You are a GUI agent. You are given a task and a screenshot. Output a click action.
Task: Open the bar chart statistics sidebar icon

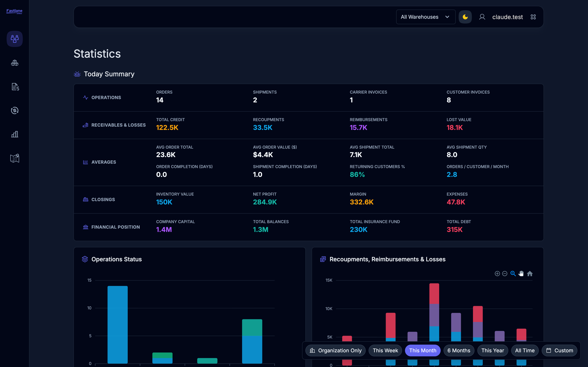coord(15,134)
